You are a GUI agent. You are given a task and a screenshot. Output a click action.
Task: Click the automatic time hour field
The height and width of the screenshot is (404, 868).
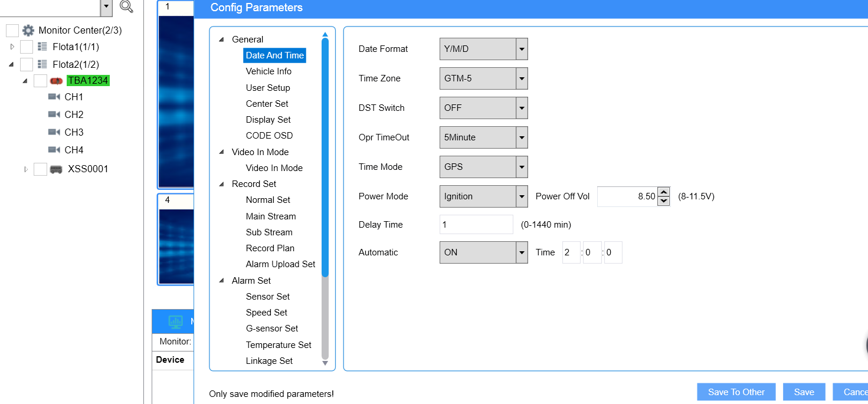coord(571,252)
